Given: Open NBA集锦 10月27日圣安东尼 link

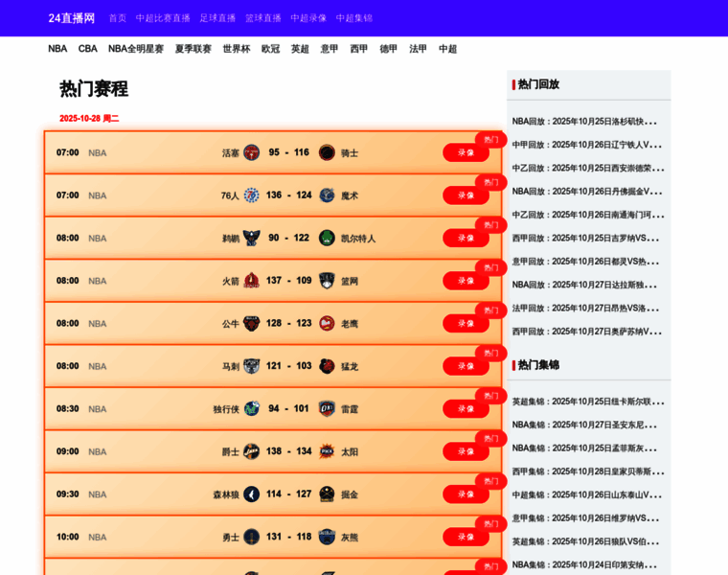Looking at the screenshot, I should tap(584, 425).
